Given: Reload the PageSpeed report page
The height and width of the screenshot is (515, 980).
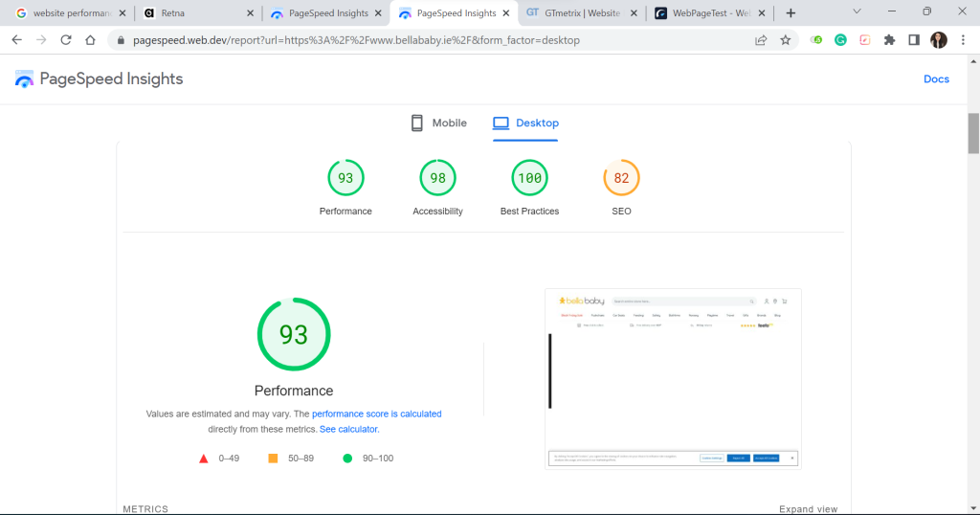Looking at the screenshot, I should pos(66,40).
